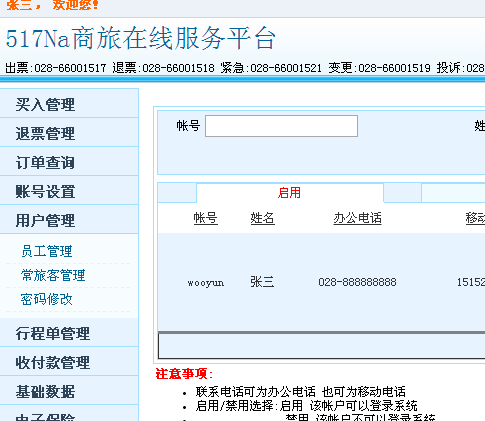
Task: Click the 张三 name cell in table
Action: 262,282
